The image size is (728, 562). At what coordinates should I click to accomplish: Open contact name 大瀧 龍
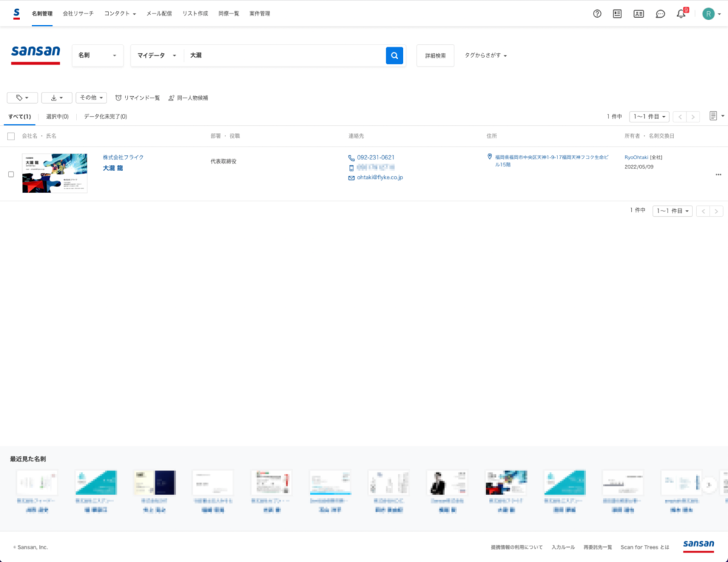point(113,168)
